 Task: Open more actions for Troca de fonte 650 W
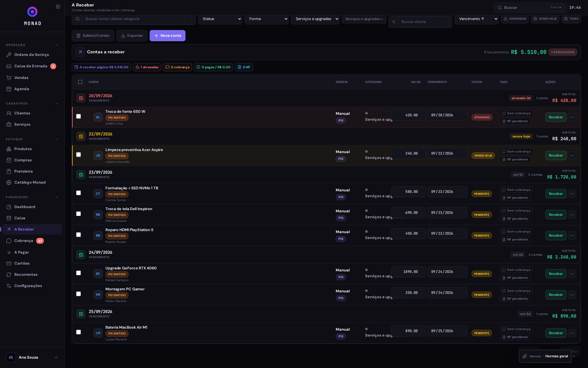pos(572,117)
